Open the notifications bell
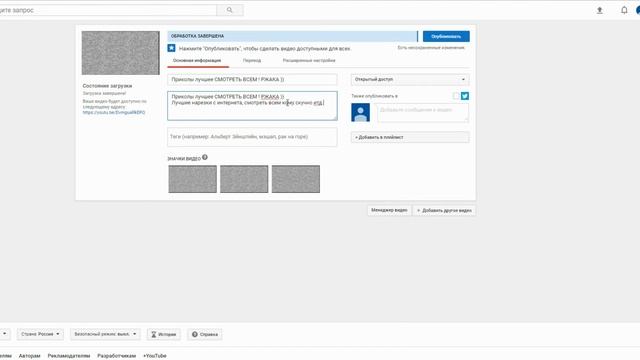The height and width of the screenshot is (360, 640). tap(624, 10)
